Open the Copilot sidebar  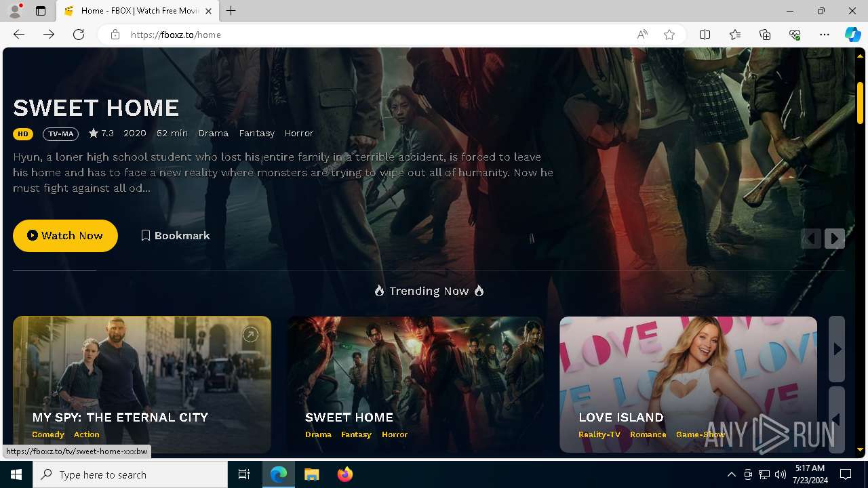pos(852,35)
